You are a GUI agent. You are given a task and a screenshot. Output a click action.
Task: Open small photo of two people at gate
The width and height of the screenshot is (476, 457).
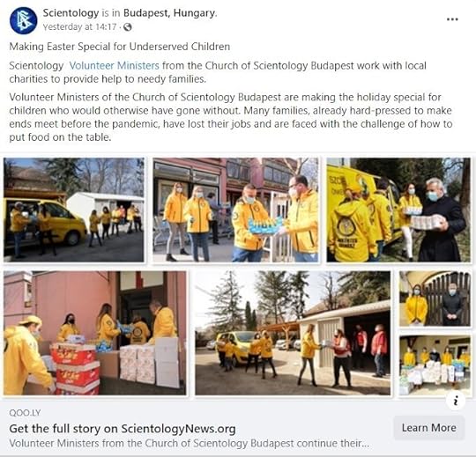pos(435,299)
